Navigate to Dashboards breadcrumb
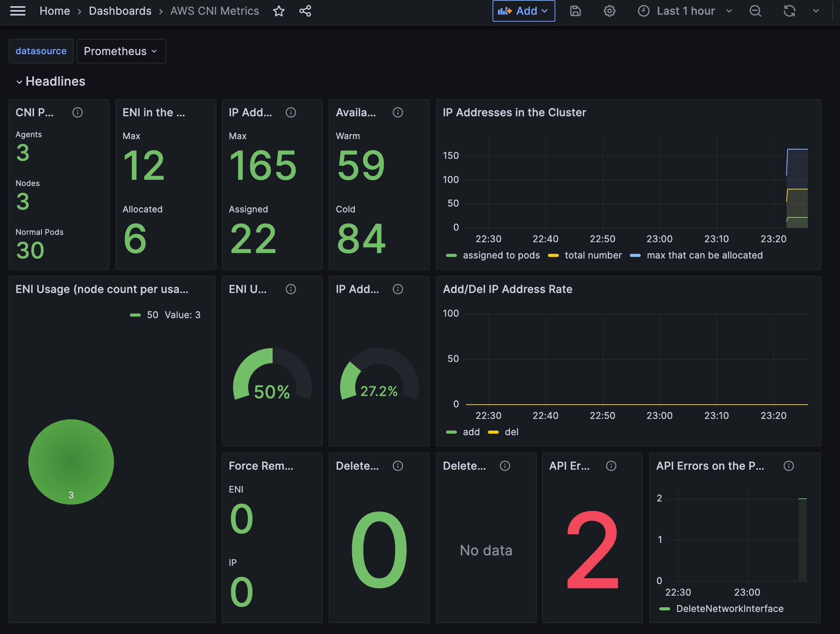 pos(120,11)
